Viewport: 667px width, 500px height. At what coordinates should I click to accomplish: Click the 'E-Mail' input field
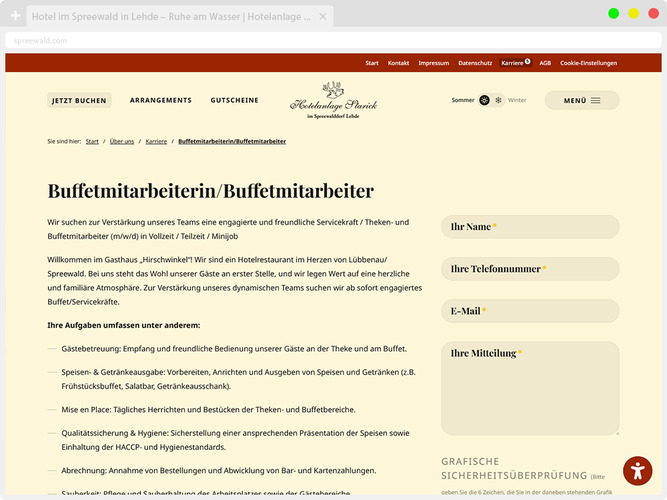[530, 311]
